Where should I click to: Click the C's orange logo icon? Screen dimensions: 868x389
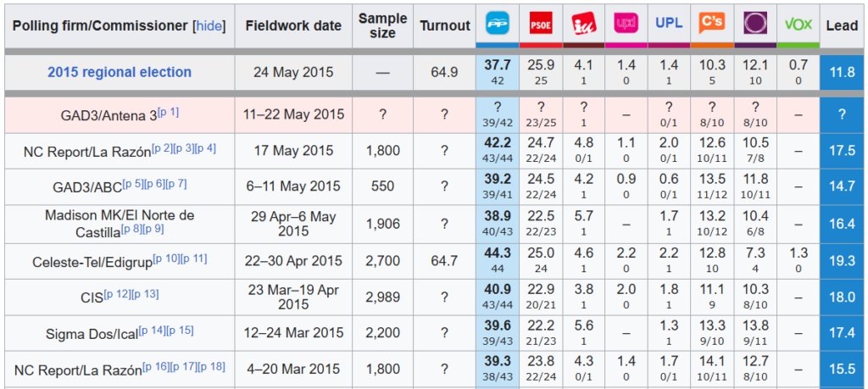click(x=712, y=24)
